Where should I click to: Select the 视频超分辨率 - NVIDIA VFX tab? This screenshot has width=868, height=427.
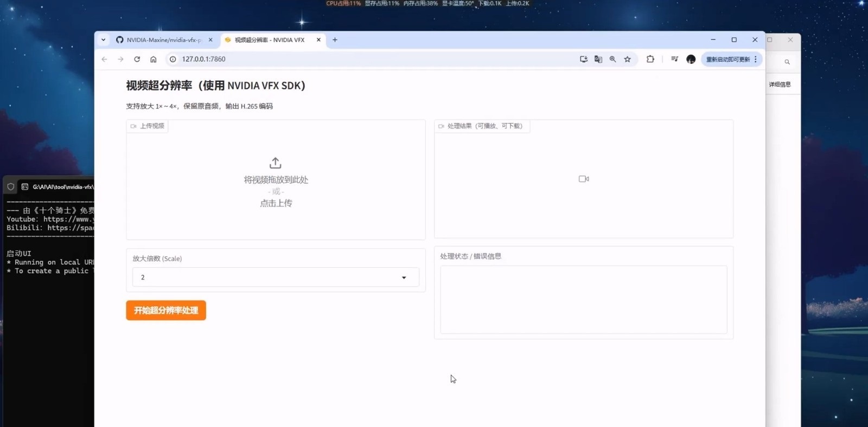click(270, 40)
